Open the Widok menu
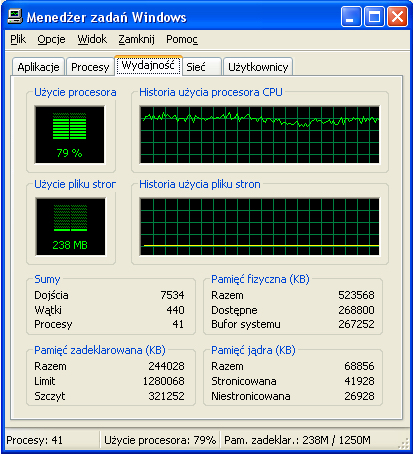 tap(92, 39)
